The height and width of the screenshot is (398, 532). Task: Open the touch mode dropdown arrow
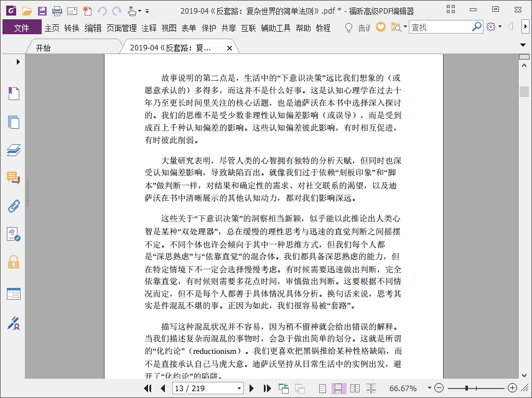coord(139,11)
